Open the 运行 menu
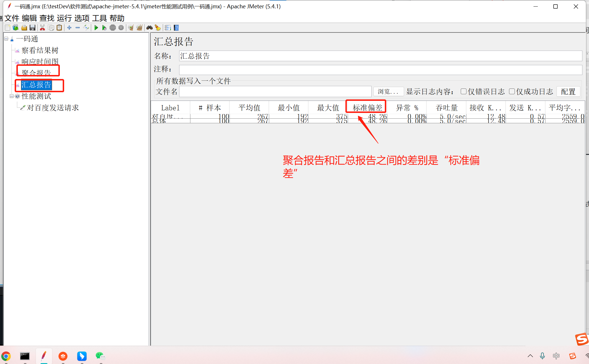The height and width of the screenshot is (364, 589). (64, 18)
